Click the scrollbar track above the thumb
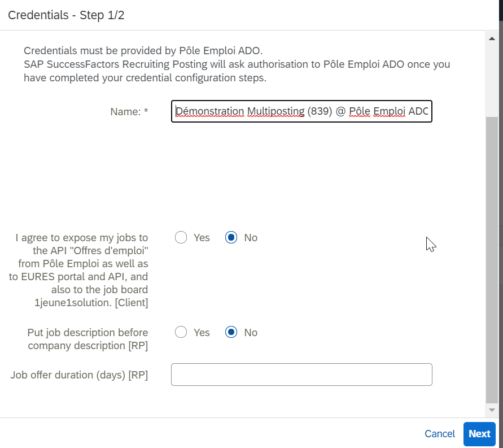The width and height of the screenshot is (503, 448). click(492, 80)
